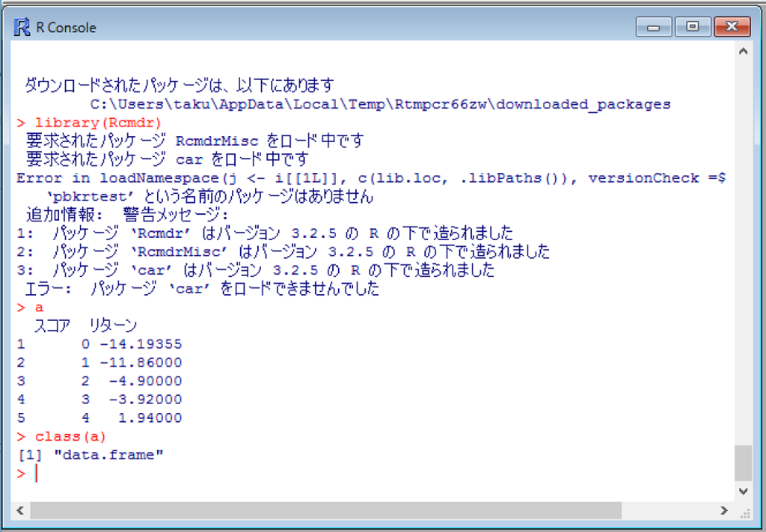The width and height of the screenshot is (766, 532).
Task: Click the R logo icon in title bar
Action: pos(22,28)
